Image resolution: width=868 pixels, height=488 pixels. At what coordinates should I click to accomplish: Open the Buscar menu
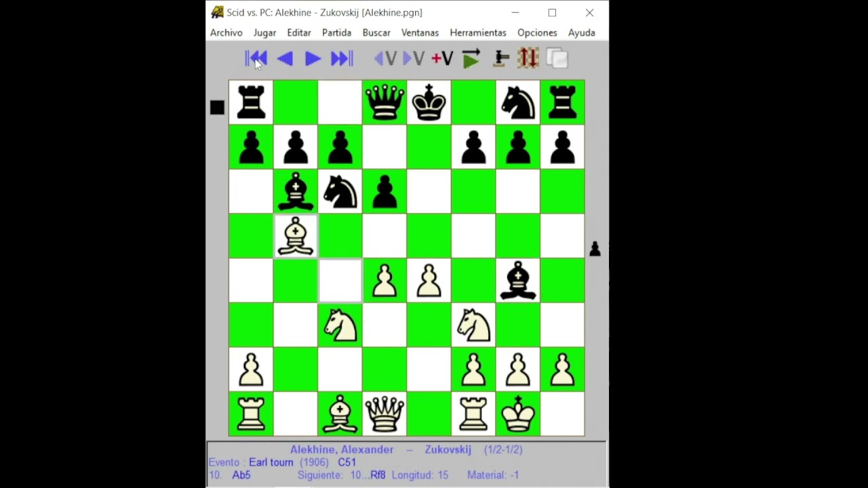[376, 33]
